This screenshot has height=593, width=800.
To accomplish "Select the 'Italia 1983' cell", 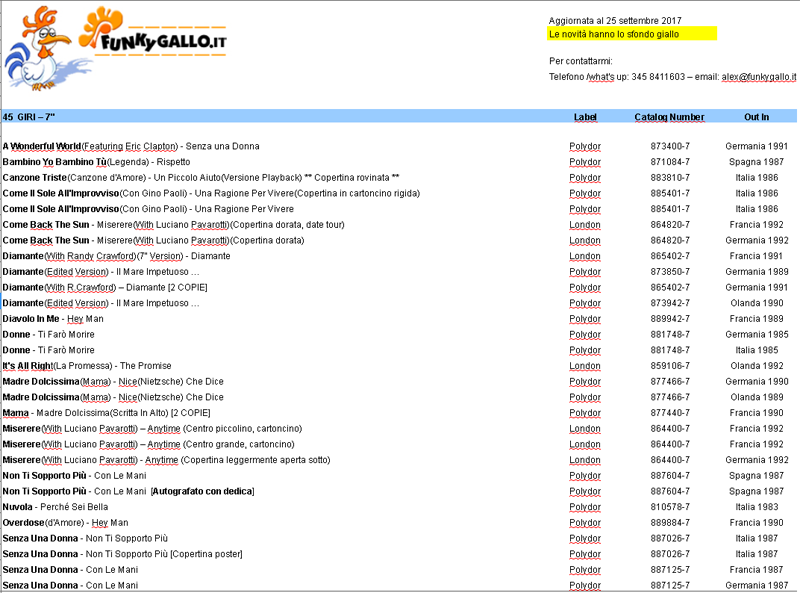I will tap(757, 507).
